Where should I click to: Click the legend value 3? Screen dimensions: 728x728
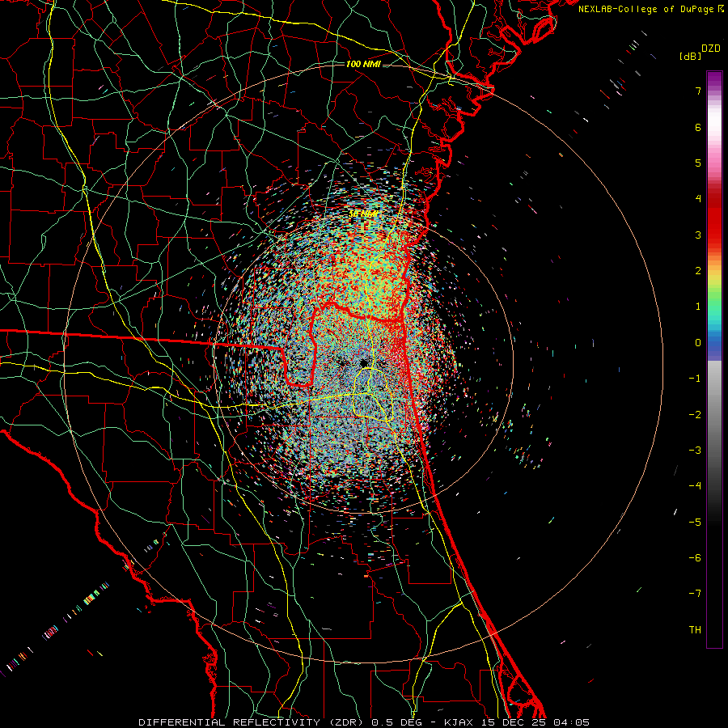[x=698, y=235]
